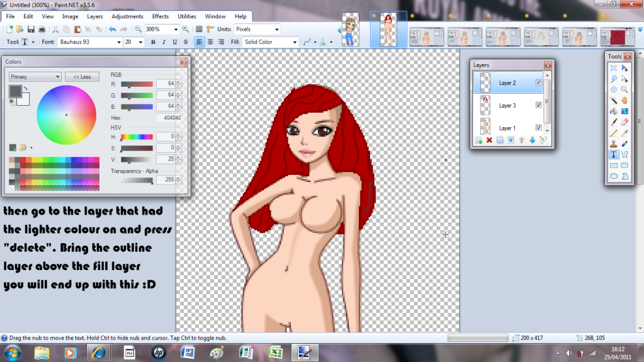Viewport: 644px width, 362px height.
Task: Expand the antialiasing mode dropdown arrow
Action: [315, 42]
